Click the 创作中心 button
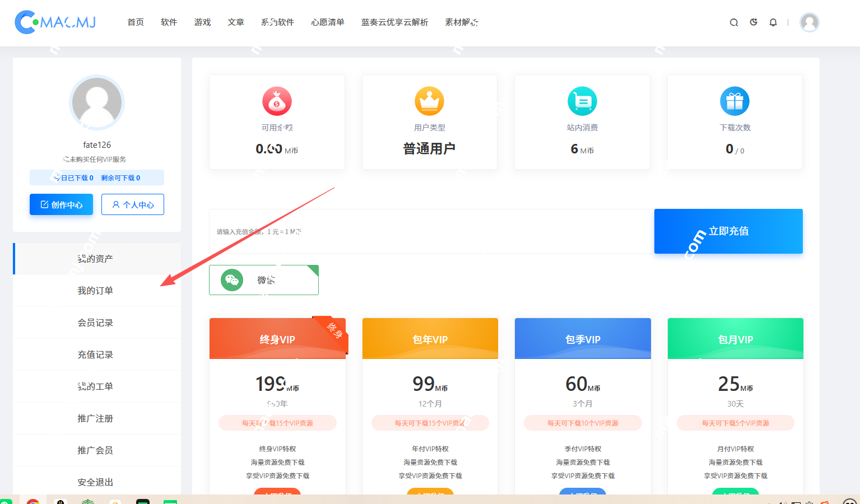860x504 pixels. click(x=61, y=204)
